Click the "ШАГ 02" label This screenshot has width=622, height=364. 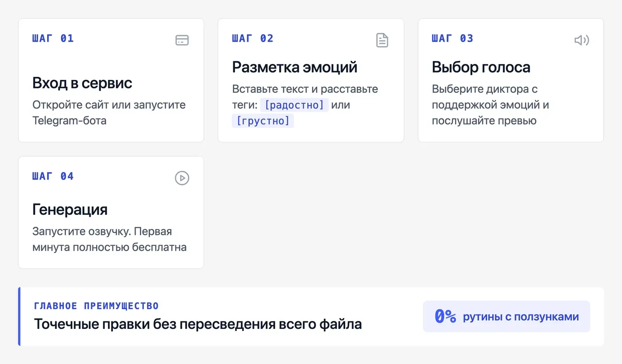pos(253,39)
